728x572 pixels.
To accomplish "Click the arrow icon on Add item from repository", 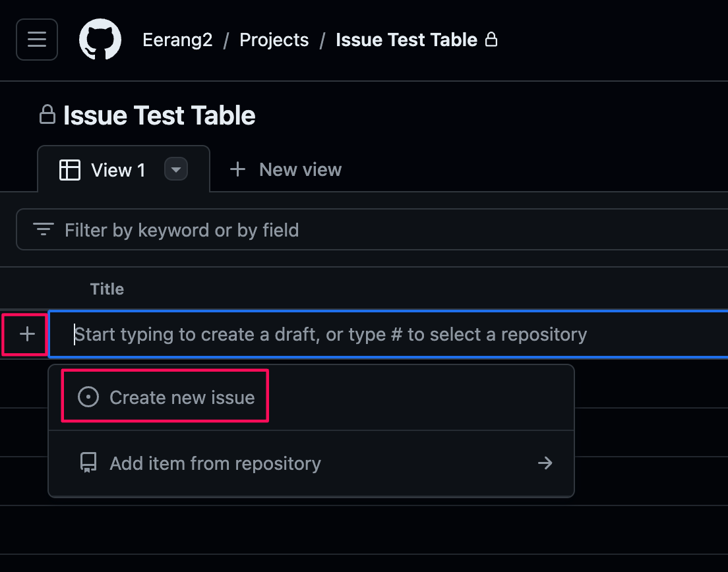I will tap(545, 463).
